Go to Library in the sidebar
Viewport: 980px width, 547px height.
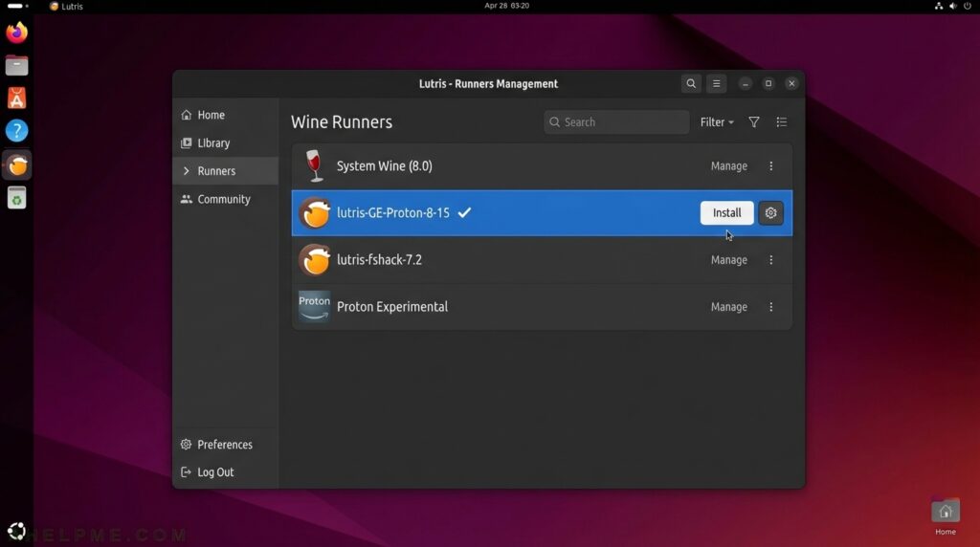coord(213,143)
